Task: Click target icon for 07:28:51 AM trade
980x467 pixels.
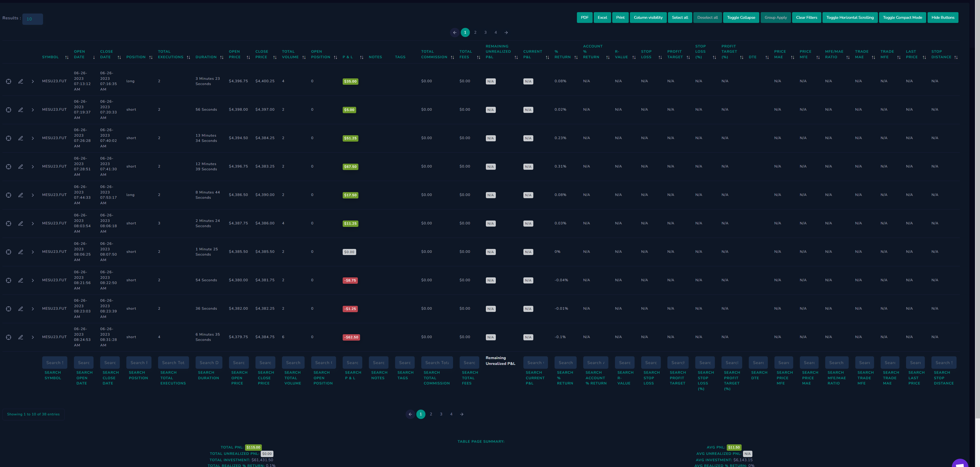Action: [8, 167]
